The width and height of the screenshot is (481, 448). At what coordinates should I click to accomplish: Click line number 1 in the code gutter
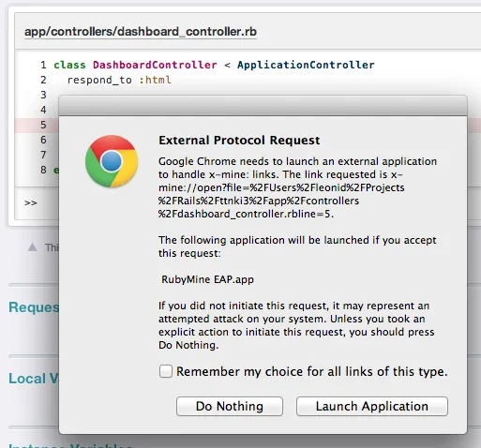pyautogui.click(x=43, y=65)
